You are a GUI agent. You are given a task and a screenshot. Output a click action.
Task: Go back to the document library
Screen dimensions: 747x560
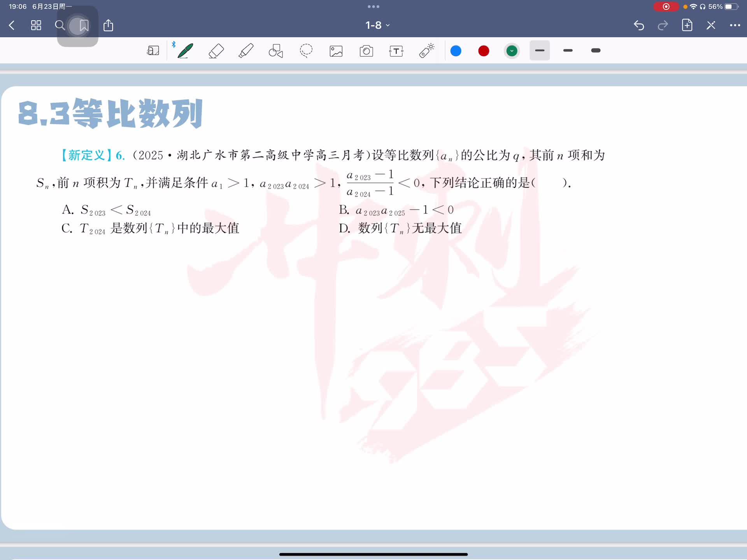[12, 26]
